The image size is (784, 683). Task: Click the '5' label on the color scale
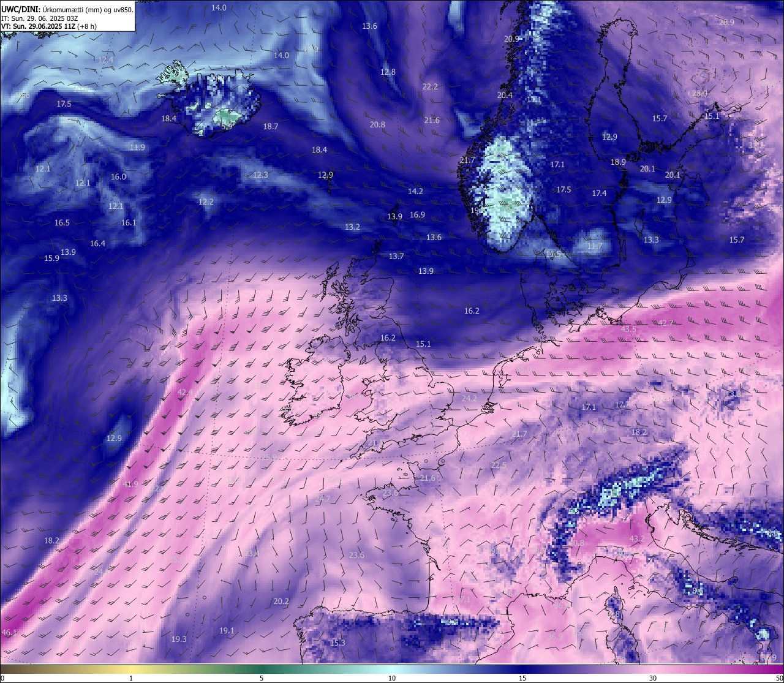pyautogui.click(x=262, y=678)
